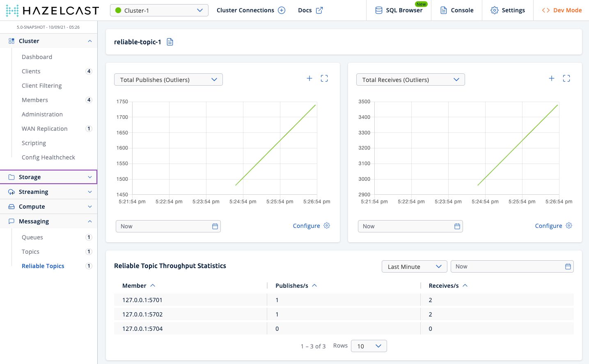Screen dimensions: 589x364
Task: Click the Hazelcast logo
Action: 53,10
